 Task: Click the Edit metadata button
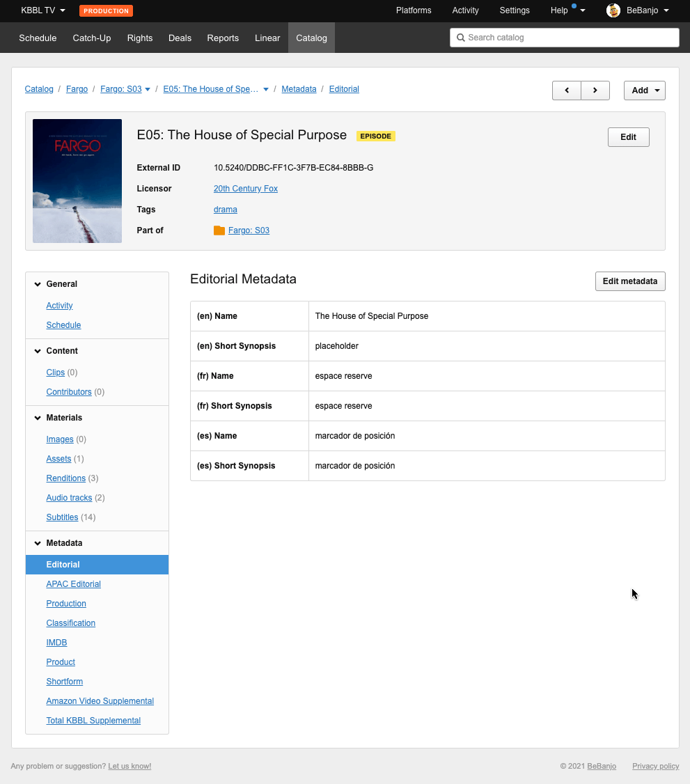(x=630, y=281)
